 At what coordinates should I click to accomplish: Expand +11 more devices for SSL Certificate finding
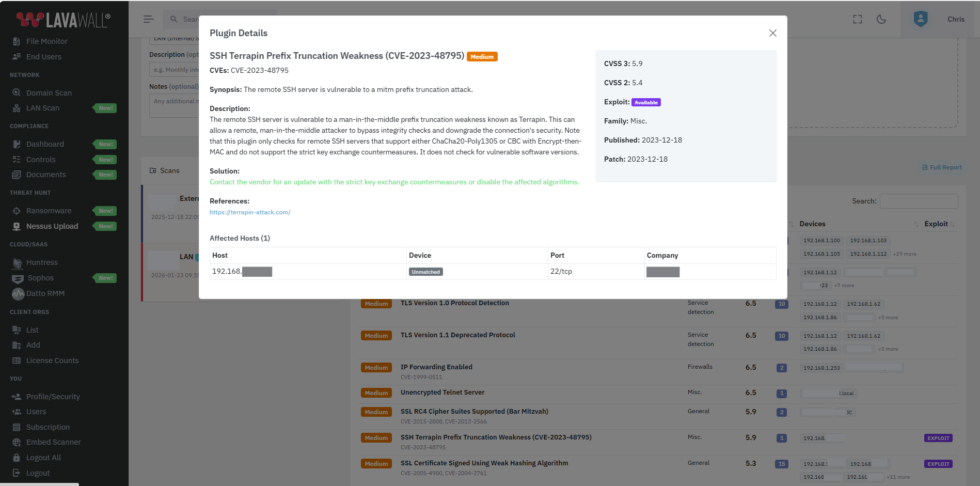click(898, 477)
